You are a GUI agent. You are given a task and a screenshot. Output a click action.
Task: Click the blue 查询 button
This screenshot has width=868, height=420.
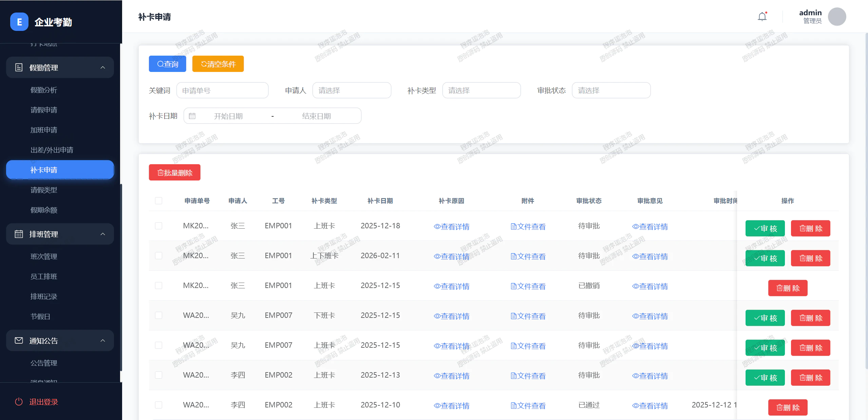pyautogui.click(x=168, y=64)
